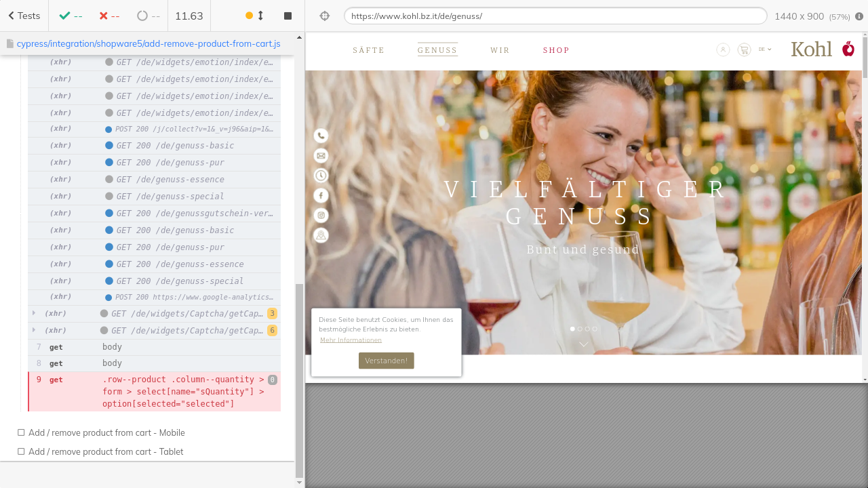Open the Facebook social icon
Screen dimensions: 868x488
(321, 195)
